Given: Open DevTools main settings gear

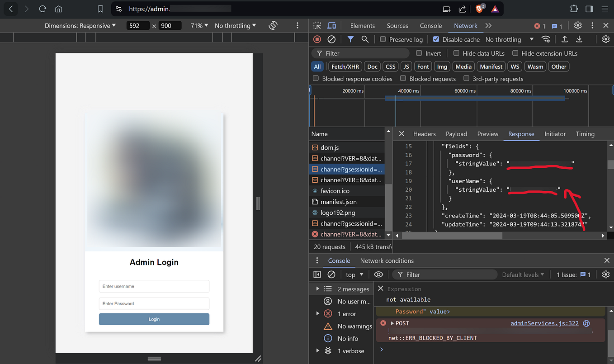Looking at the screenshot, I should point(578,26).
